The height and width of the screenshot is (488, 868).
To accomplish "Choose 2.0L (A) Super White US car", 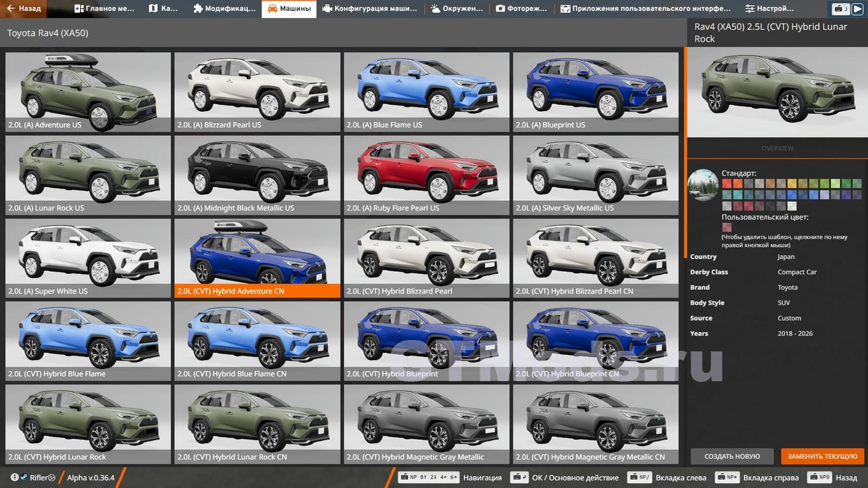I will pyautogui.click(x=88, y=259).
